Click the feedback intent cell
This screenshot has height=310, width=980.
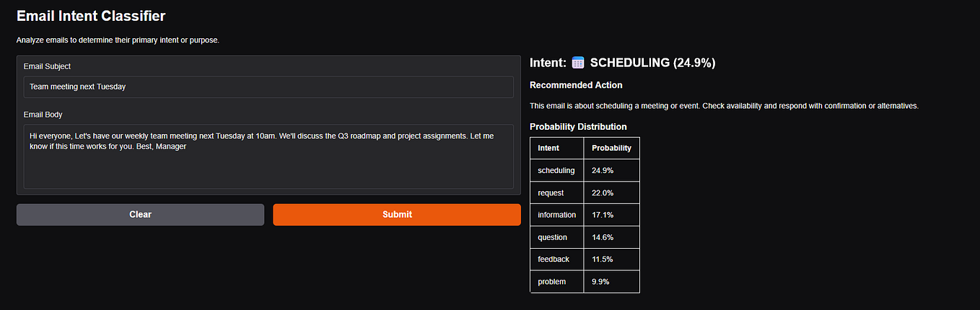(x=557, y=260)
